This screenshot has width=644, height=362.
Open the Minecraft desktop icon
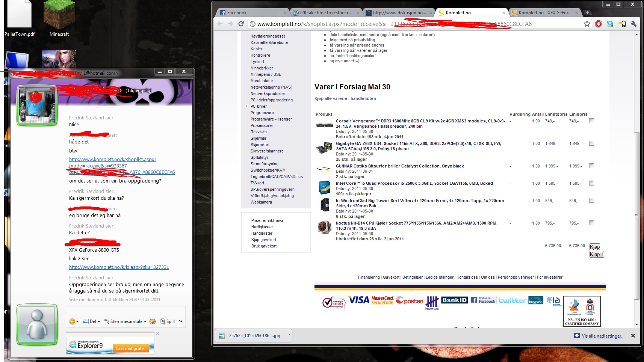tap(59, 19)
